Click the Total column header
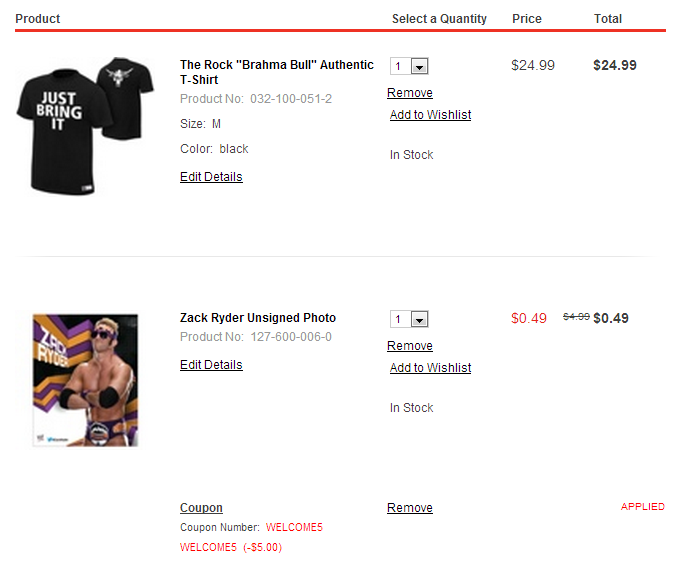This screenshot has width=685, height=575. pos(608,19)
